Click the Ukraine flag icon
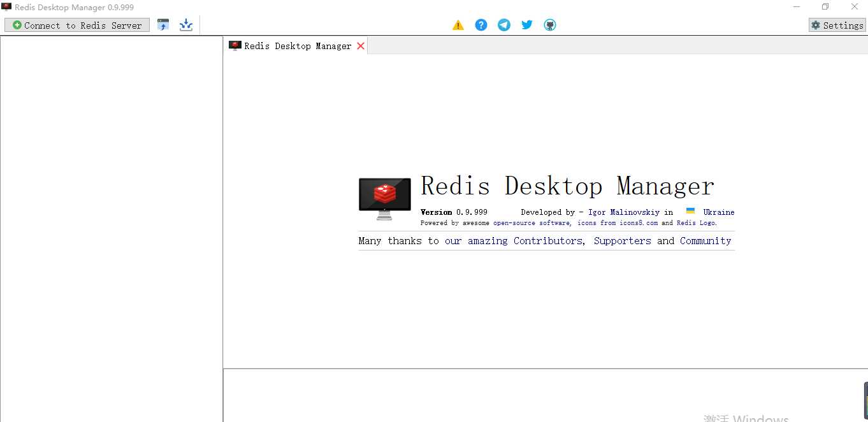Image resolution: width=868 pixels, height=422 pixels. [x=690, y=211]
